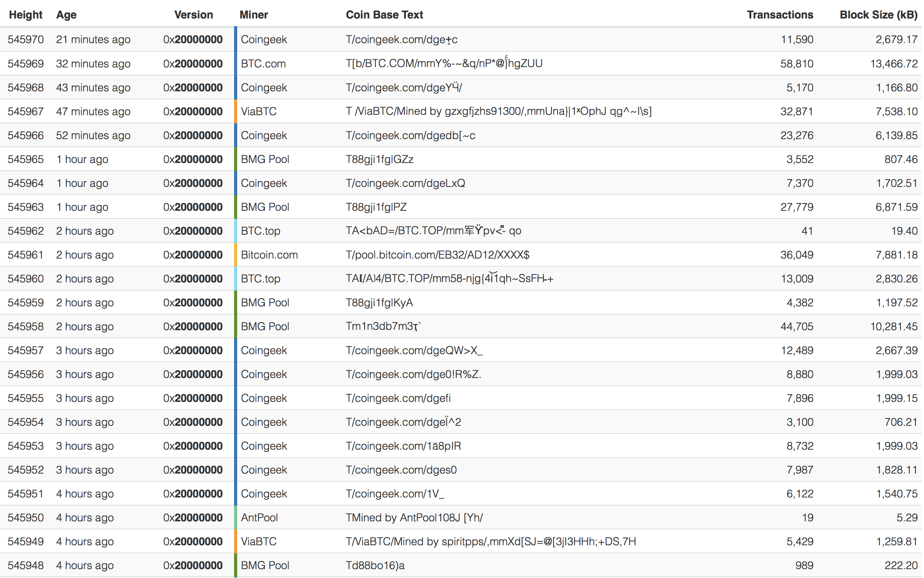Click version value in row 545958

pos(193,326)
